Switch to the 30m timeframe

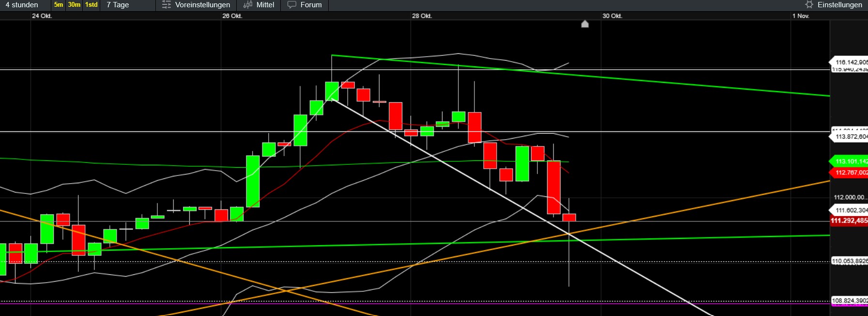pos(74,5)
